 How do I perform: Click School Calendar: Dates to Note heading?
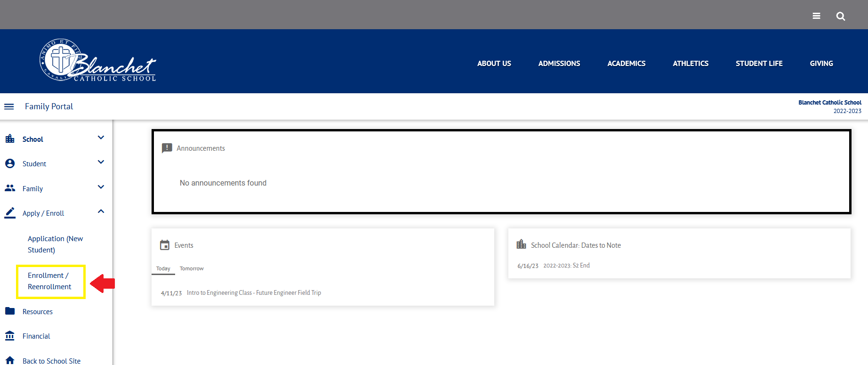tap(576, 245)
